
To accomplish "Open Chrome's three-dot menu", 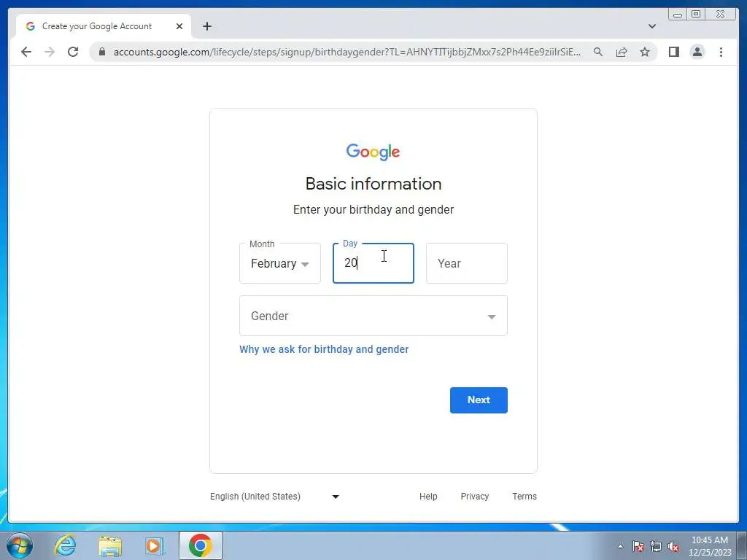I will click(721, 52).
